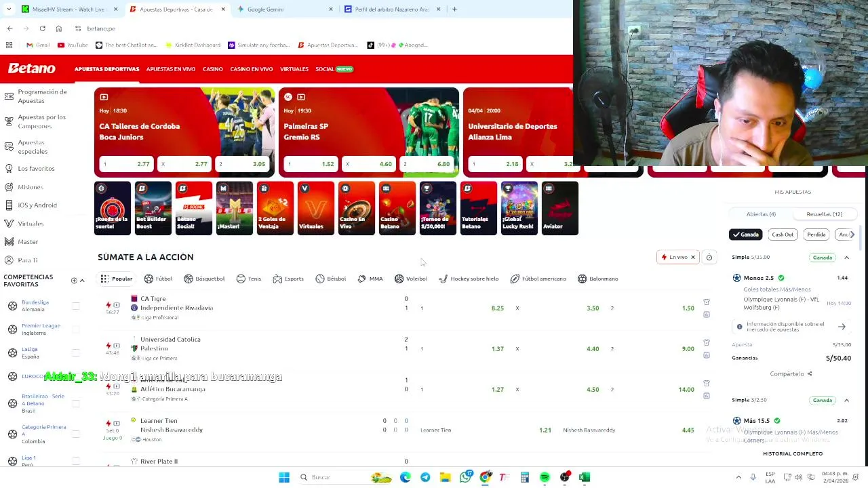This screenshot has width=868, height=488.
Task: Select the Fútbol americano filter
Action: [538, 279]
